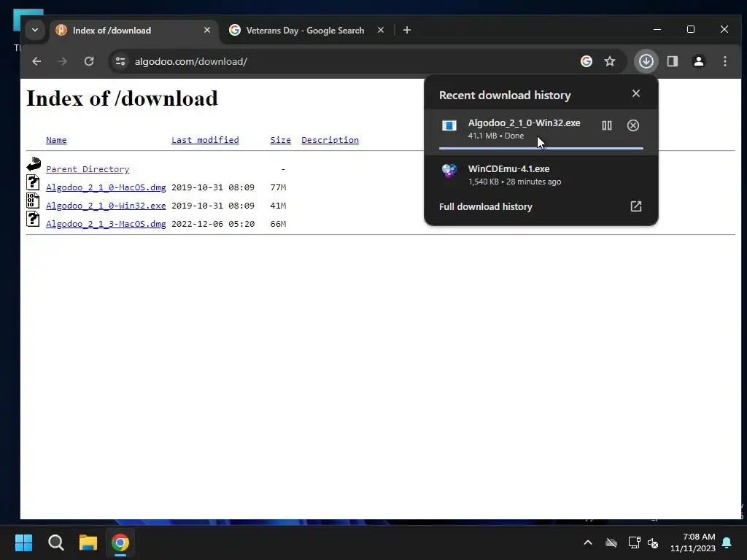Open the volume tray icon

click(653, 542)
